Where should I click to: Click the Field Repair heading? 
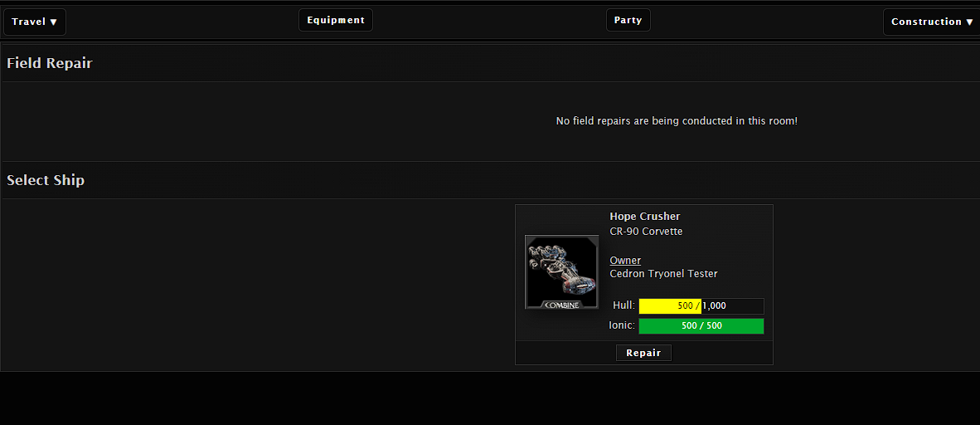point(50,63)
